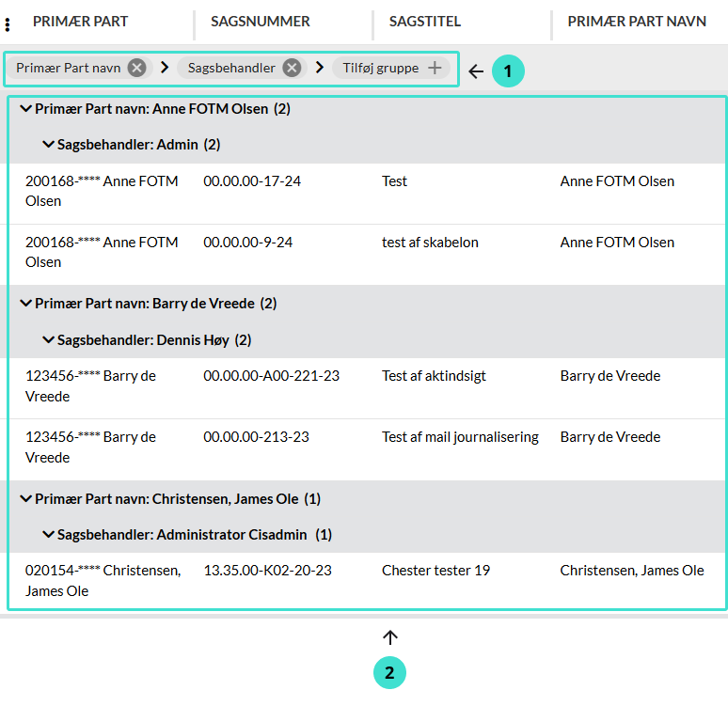Collapse the Anne FOTM Olsen group

point(25,109)
